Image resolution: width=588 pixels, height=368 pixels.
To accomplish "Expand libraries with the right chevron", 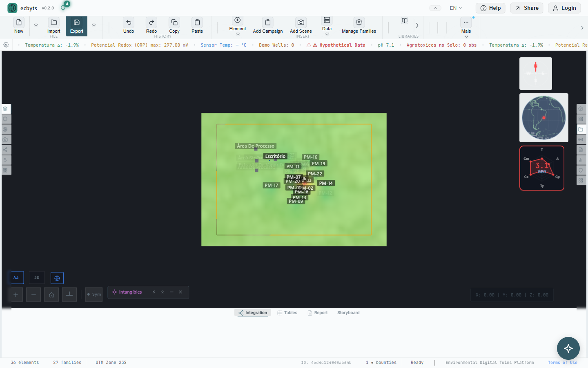I will click(x=417, y=25).
